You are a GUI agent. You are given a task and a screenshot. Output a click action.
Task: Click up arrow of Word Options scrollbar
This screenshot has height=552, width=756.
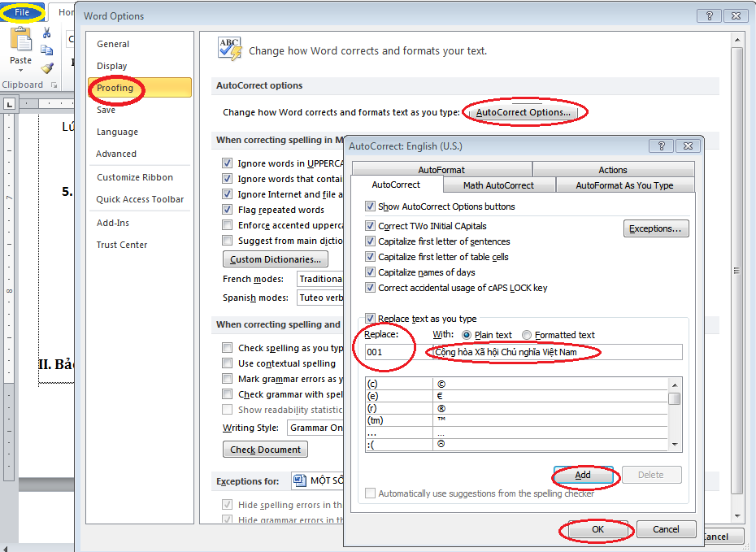(736, 40)
